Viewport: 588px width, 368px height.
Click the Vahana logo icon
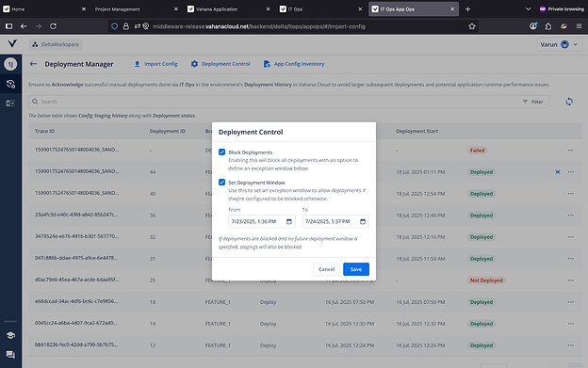[x=12, y=44]
